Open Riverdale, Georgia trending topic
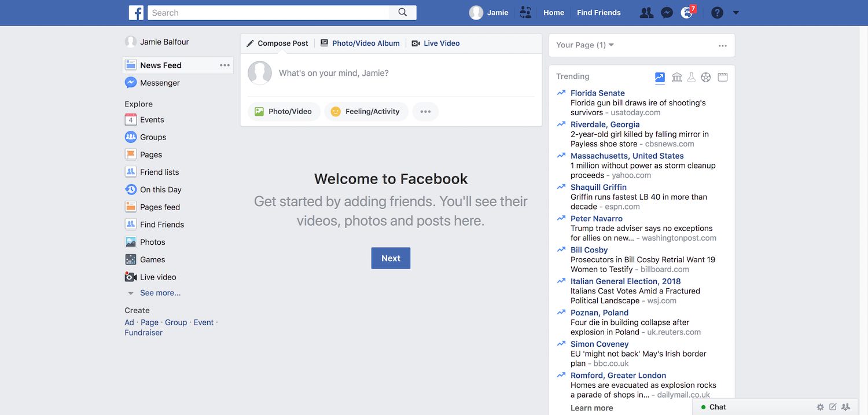Image resolution: width=868 pixels, height=415 pixels. coord(605,124)
